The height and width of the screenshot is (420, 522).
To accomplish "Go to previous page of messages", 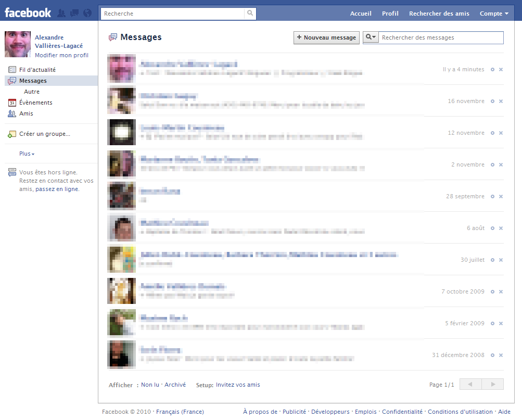I will pos(470,384).
